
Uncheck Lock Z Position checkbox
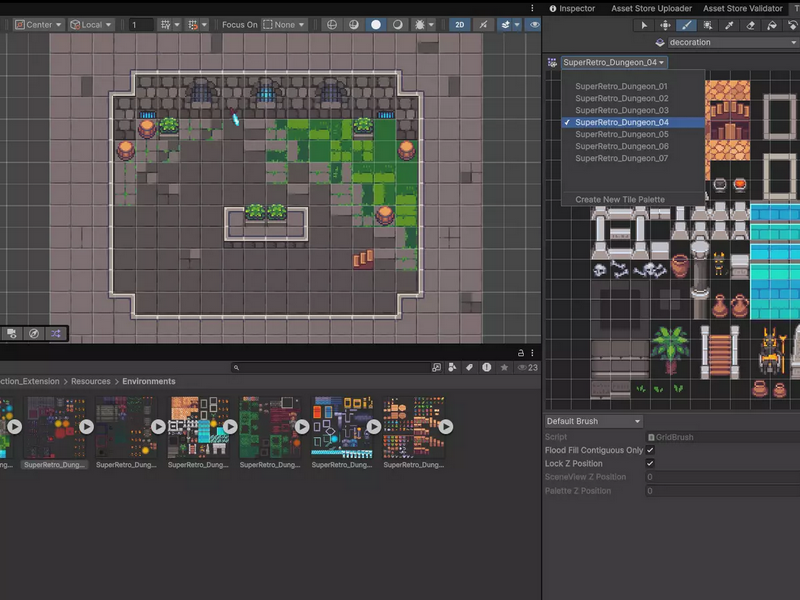coord(650,463)
